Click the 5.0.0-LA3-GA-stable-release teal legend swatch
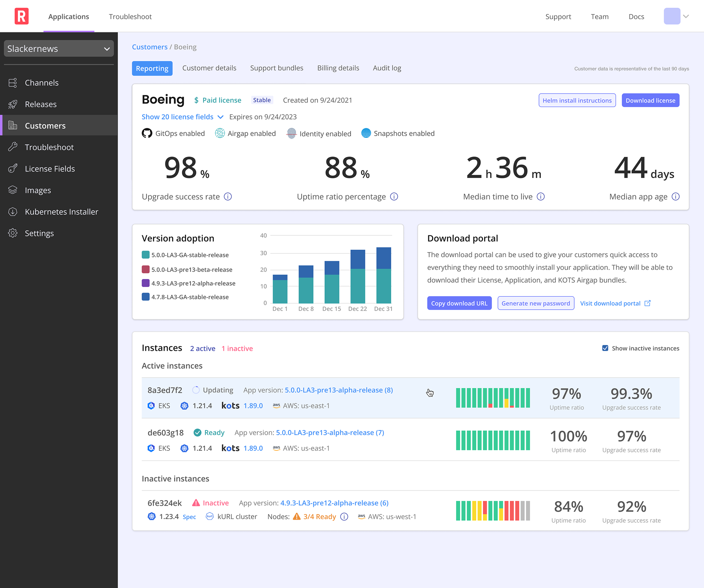Viewport: 704px width, 588px height. coord(146,255)
